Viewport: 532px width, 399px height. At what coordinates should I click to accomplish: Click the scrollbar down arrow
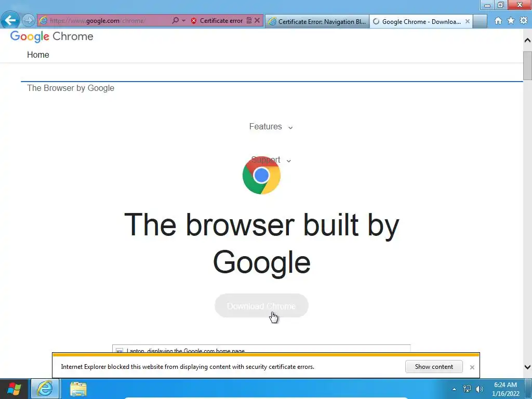[527, 367]
